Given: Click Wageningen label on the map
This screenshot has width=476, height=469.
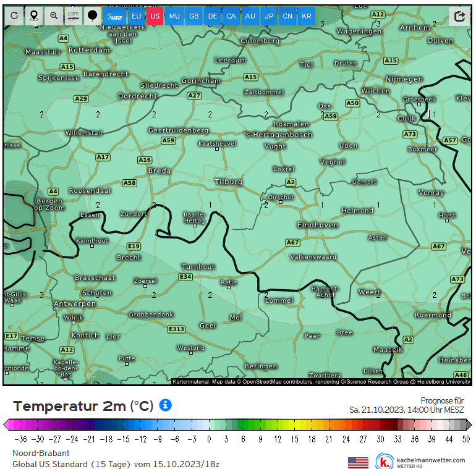Looking at the screenshot, I should click(x=359, y=32).
